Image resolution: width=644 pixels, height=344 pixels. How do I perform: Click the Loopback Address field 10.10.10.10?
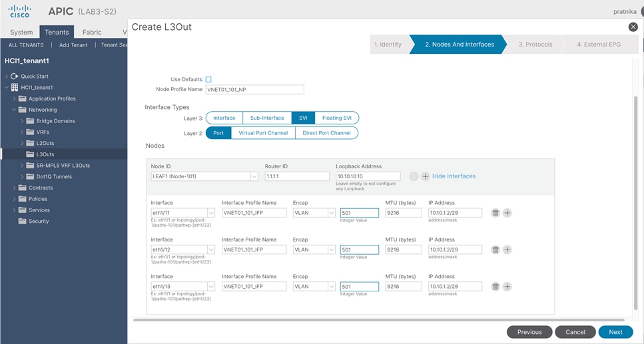(x=368, y=176)
